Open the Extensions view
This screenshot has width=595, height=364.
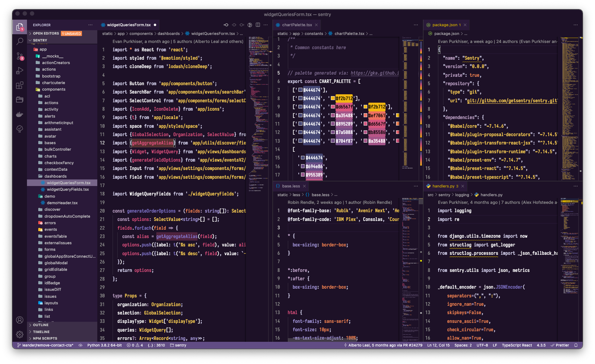point(20,85)
